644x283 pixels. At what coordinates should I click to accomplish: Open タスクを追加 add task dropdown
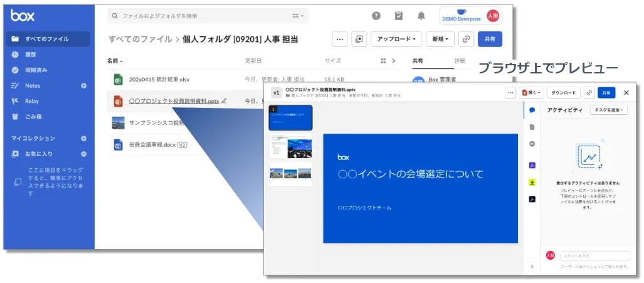pos(609,110)
